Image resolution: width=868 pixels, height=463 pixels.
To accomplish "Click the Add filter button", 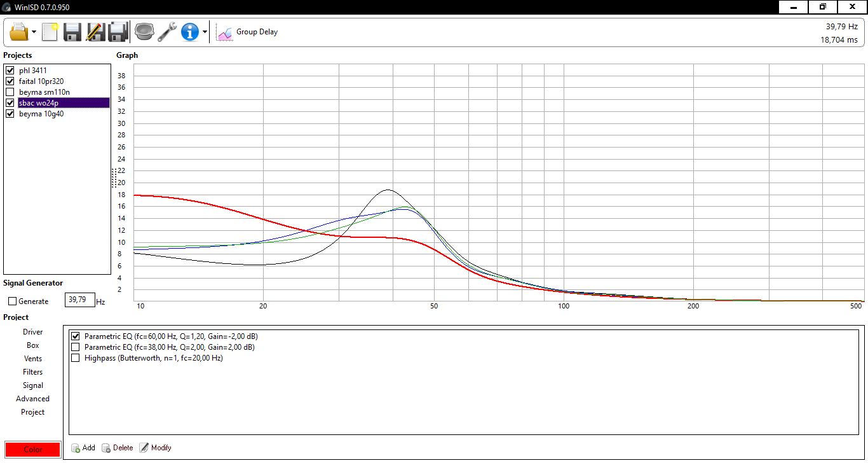I will [83, 448].
